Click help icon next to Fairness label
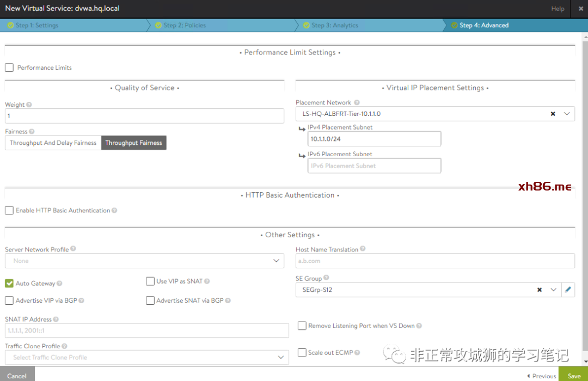The width and height of the screenshot is (588, 381). tap(32, 132)
